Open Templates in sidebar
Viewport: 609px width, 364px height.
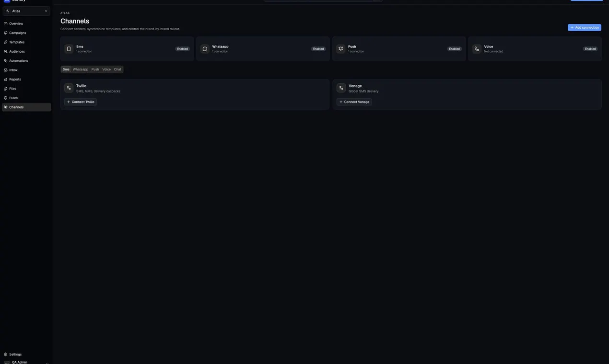pos(26,42)
